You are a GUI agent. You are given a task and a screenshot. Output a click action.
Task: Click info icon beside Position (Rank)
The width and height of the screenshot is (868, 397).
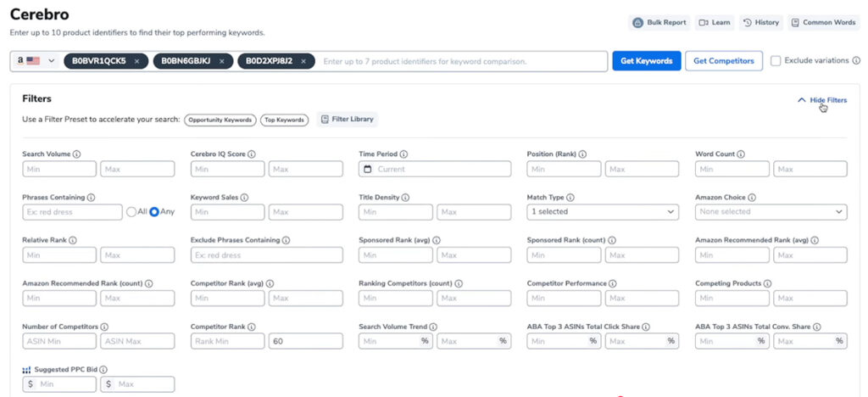(582, 154)
